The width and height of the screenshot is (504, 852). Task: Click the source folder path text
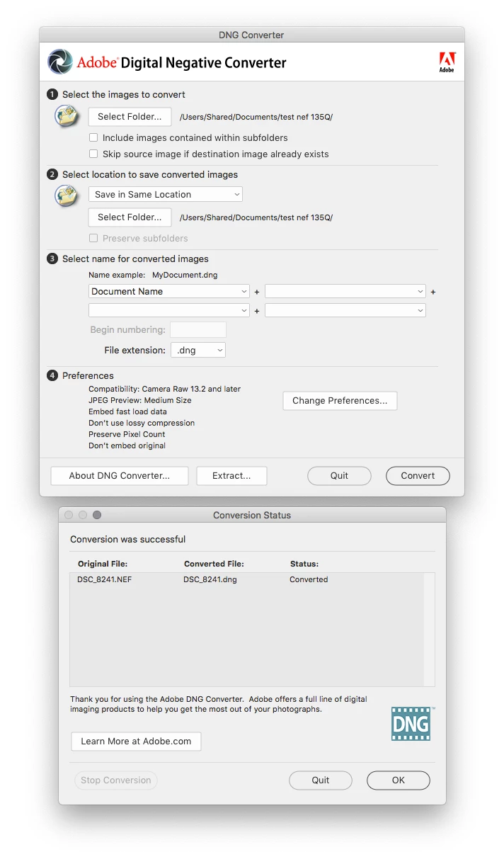(x=256, y=118)
